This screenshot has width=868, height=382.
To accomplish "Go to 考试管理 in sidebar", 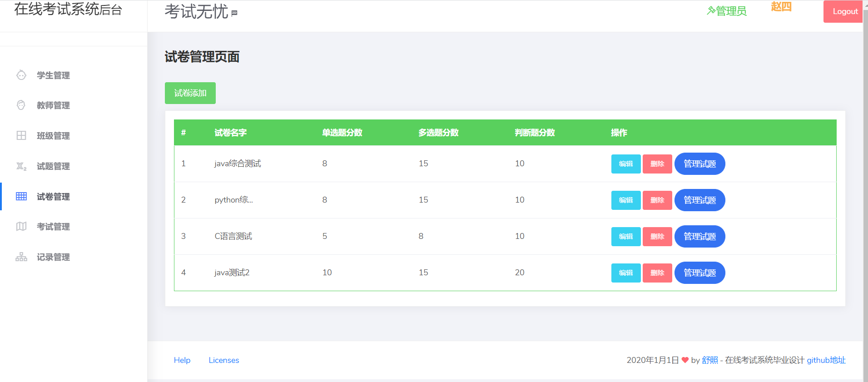I will point(53,227).
